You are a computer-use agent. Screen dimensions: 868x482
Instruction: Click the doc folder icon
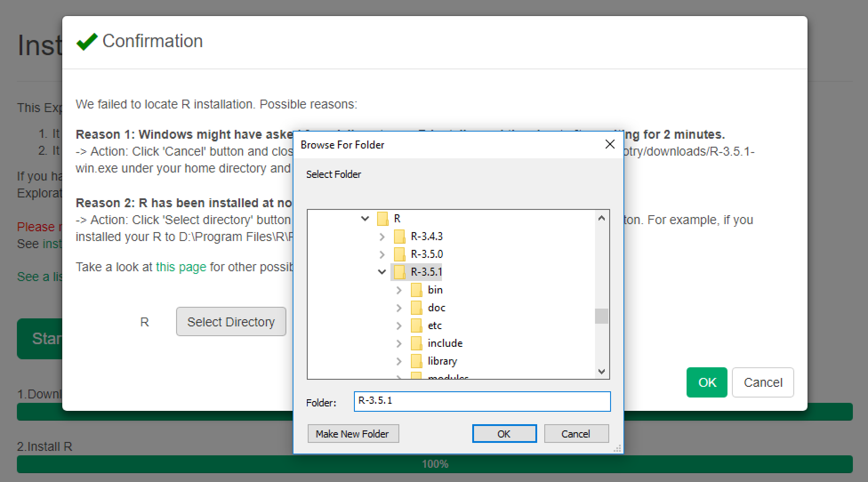point(416,308)
